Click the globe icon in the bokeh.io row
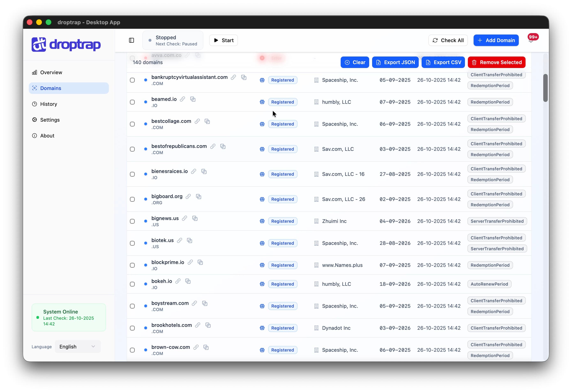The image size is (572, 392). click(262, 284)
